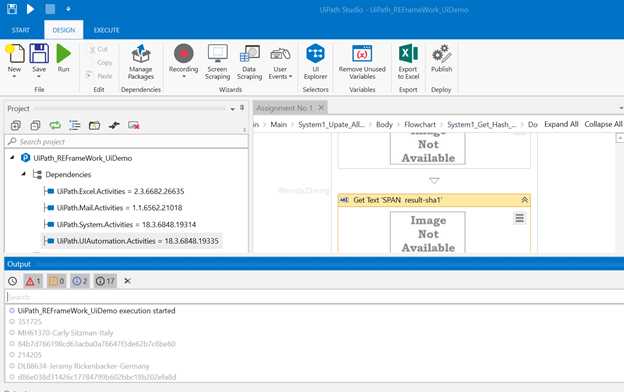Image resolution: width=624 pixels, height=392 pixels.
Task: Collapse the Get Text activity chevron
Action: [x=525, y=200]
